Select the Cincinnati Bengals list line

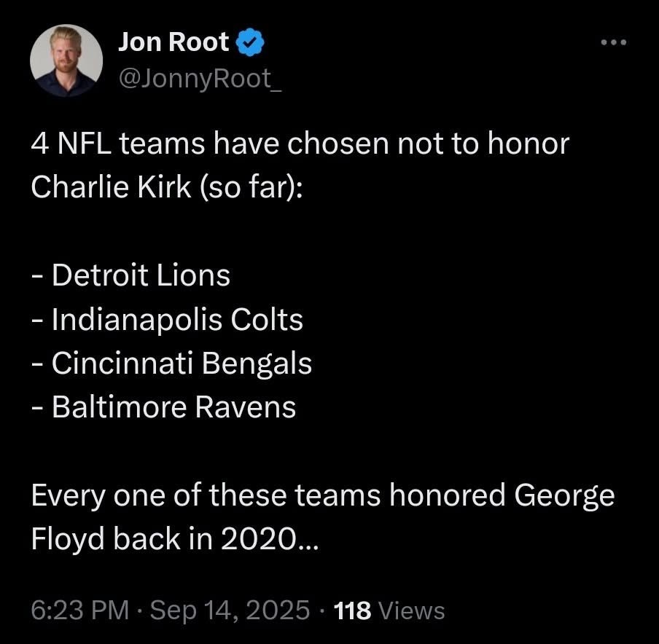click(x=172, y=363)
